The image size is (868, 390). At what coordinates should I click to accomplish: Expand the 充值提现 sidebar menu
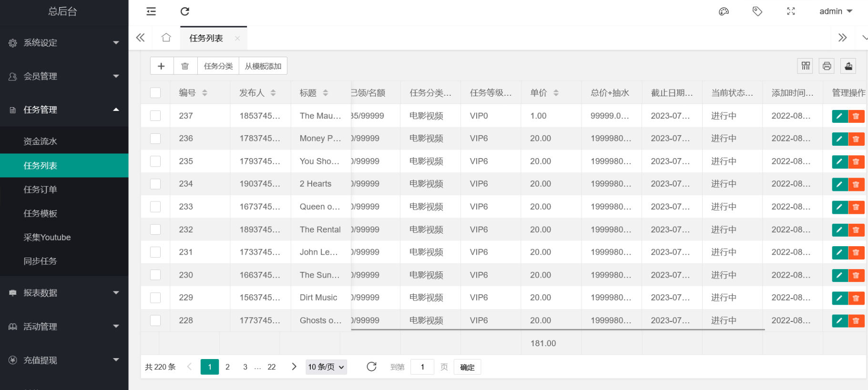(64, 360)
